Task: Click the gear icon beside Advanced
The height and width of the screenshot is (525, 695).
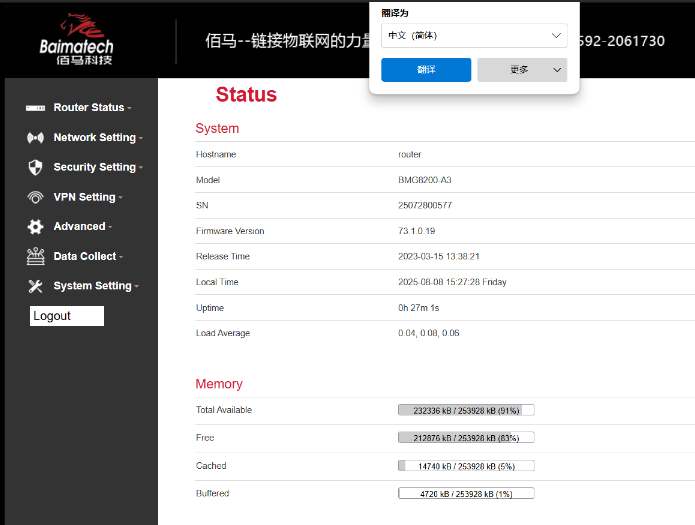Action: (35, 227)
